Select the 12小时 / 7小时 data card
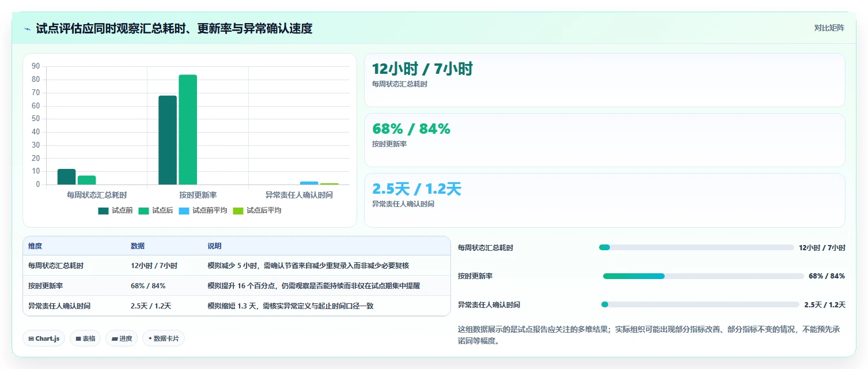This screenshot has height=369, width=868. pyautogui.click(x=604, y=80)
